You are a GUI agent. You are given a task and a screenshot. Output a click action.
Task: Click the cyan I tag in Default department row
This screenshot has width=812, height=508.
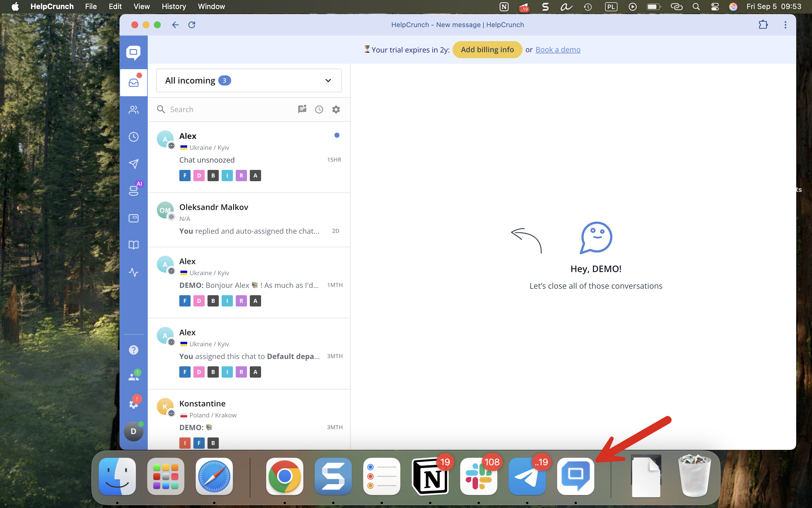tap(227, 372)
